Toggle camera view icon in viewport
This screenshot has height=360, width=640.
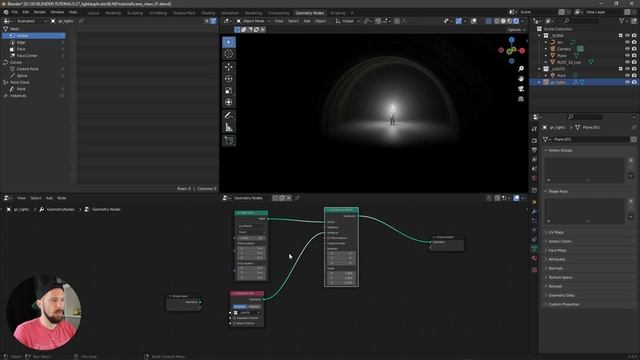pos(521,89)
